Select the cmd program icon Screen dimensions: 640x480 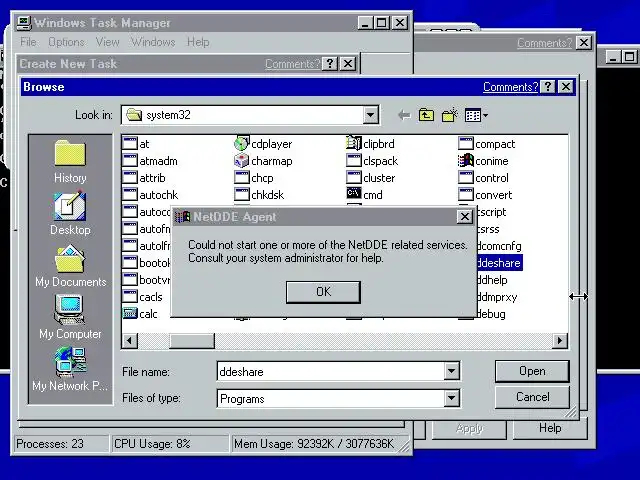(353, 193)
